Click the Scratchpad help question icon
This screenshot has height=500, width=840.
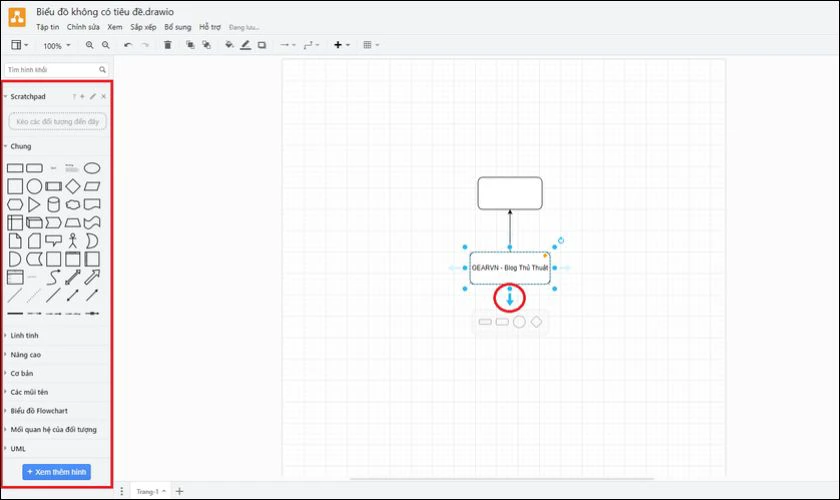tap(74, 96)
